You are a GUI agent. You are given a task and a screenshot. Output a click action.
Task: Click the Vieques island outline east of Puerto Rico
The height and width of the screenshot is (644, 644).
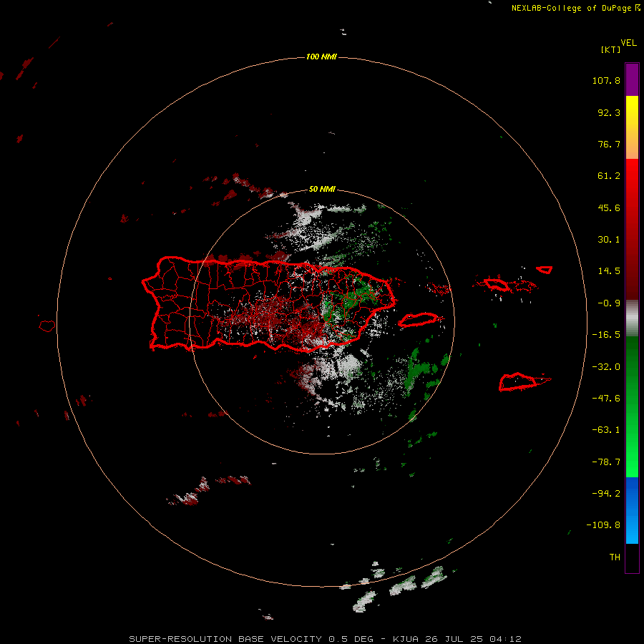[418, 320]
